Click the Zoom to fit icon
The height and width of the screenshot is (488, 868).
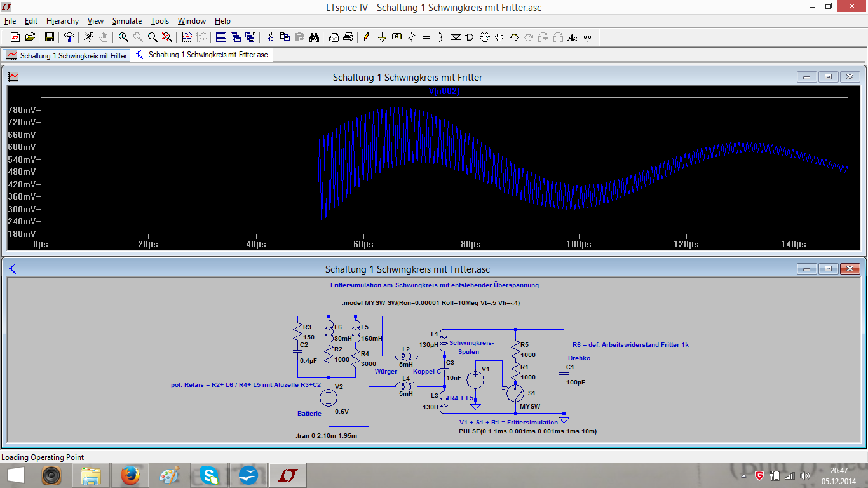(x=167, y=37)
